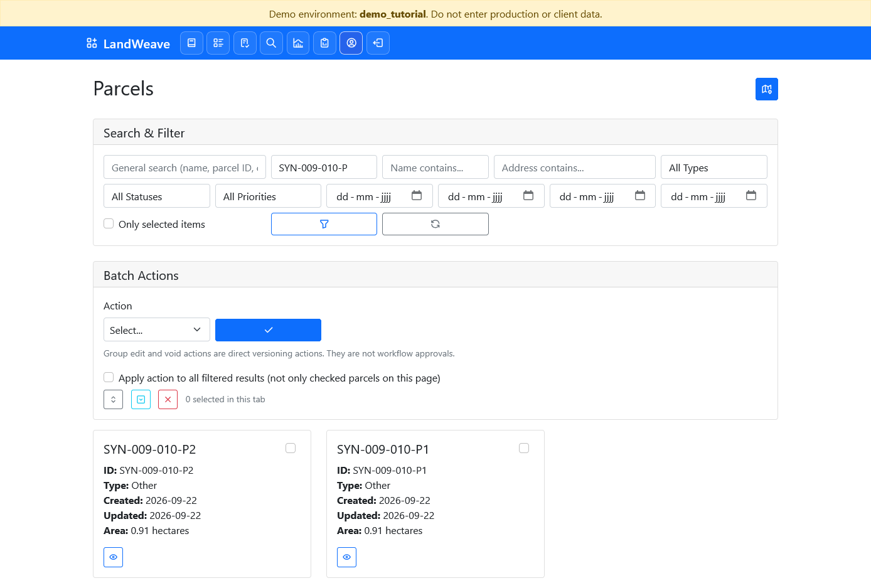Image resolution: width=871 pixels, height=588 pixels.
Task: Open the All Priorities dropdown
Action: click(x=268, y=196)
